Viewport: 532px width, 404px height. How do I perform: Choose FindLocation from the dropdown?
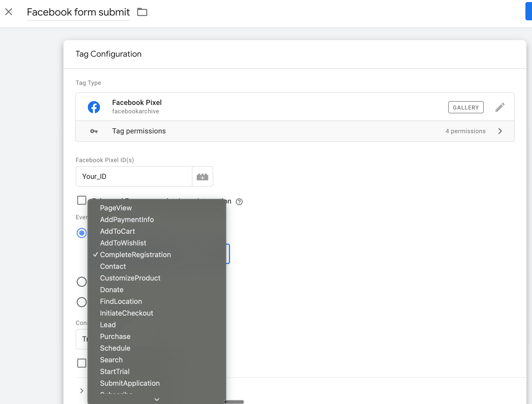[x=157, y=301]
